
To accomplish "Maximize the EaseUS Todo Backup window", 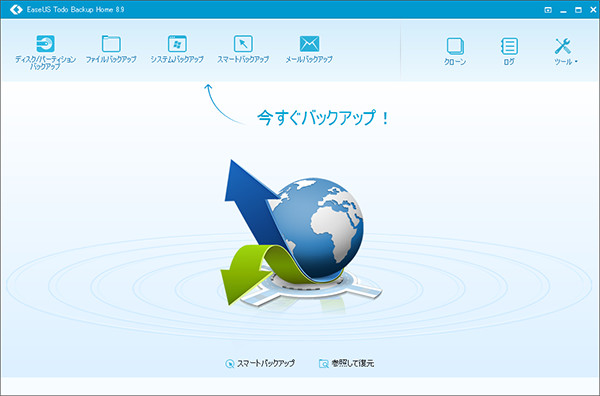I will [x=578, y=10].
